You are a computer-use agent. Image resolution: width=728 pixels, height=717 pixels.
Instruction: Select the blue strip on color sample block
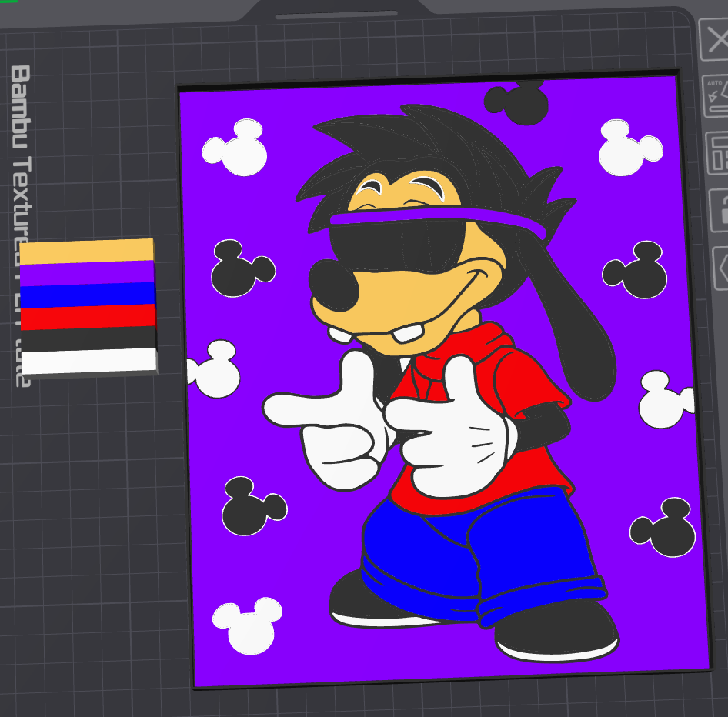(86, 295)
